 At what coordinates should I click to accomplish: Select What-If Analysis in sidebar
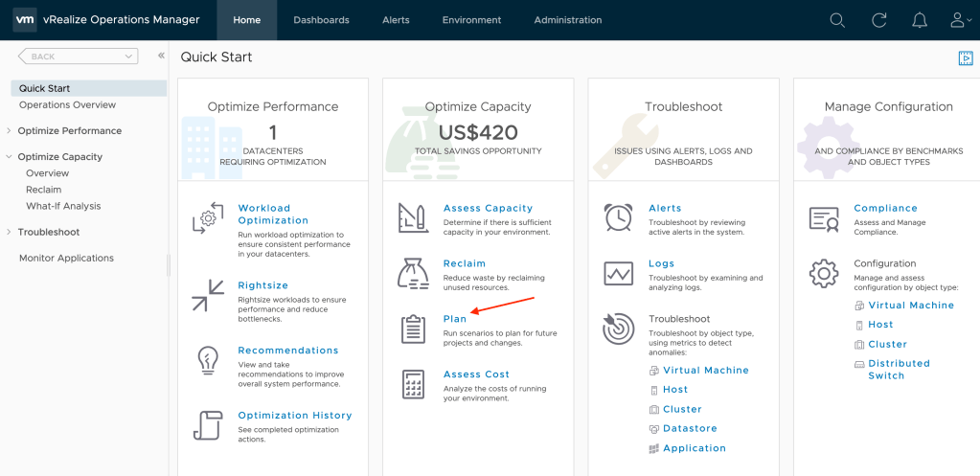[63, 206]
